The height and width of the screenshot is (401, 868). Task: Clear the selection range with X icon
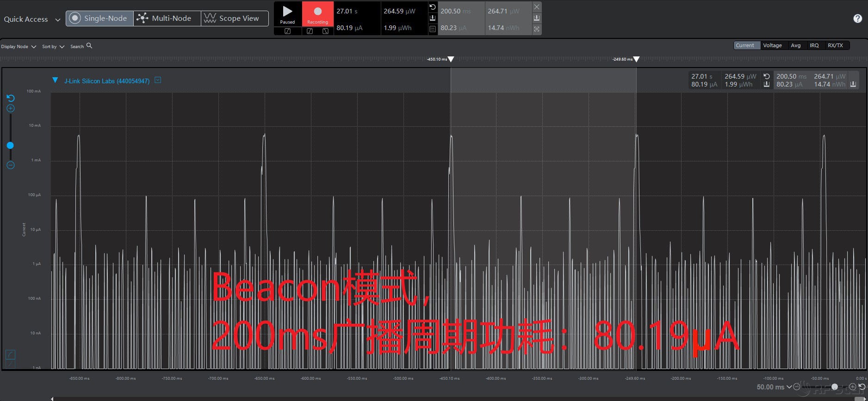[537, 7]
